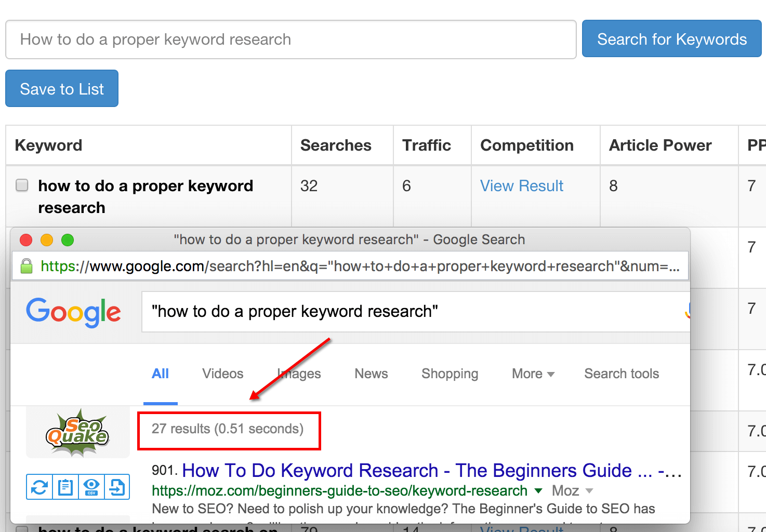Open the More dropdown in Google results
The height and width of the screenshot is (532, 766).
coord(532,374)
